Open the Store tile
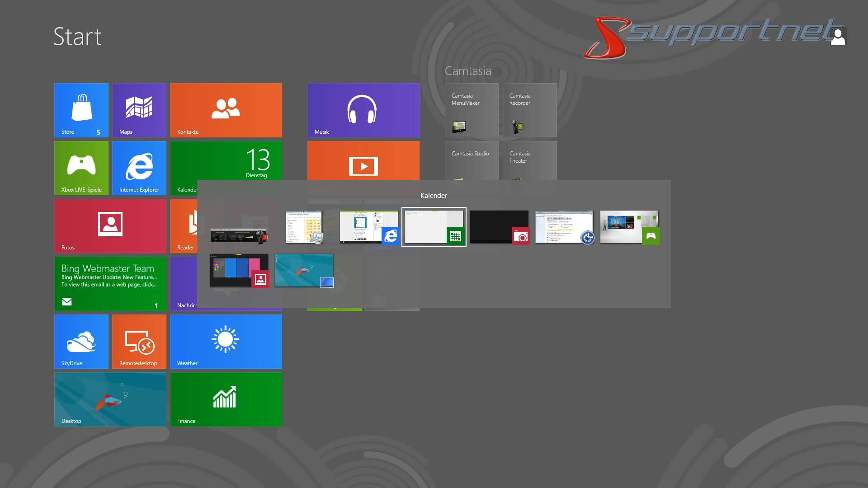The width and height of the screenshot is (868, 488). click(81, 110)
